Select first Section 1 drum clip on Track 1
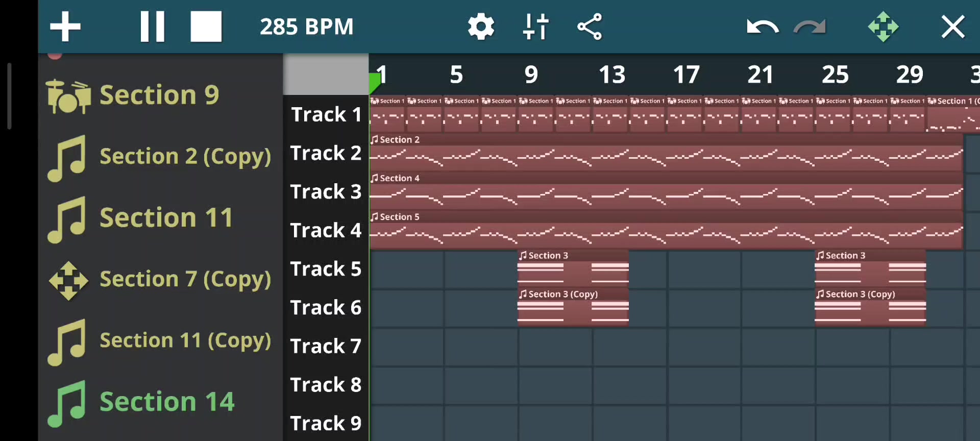This screenshot has height=441, width=980. 388,114
